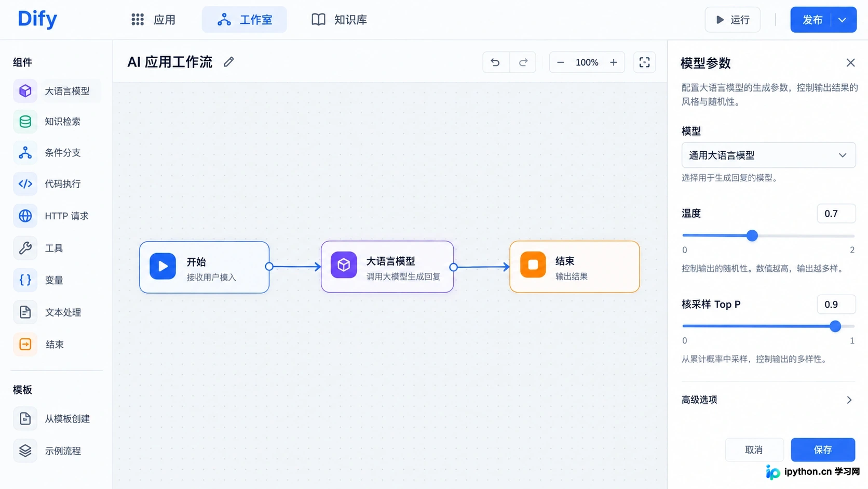Click the 开始 node output connector
This screenshot has width=868, height=489.
point(269,267)
